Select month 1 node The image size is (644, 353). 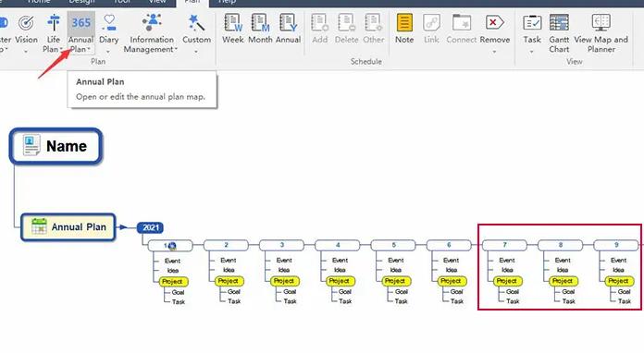[x=170, y=246]
